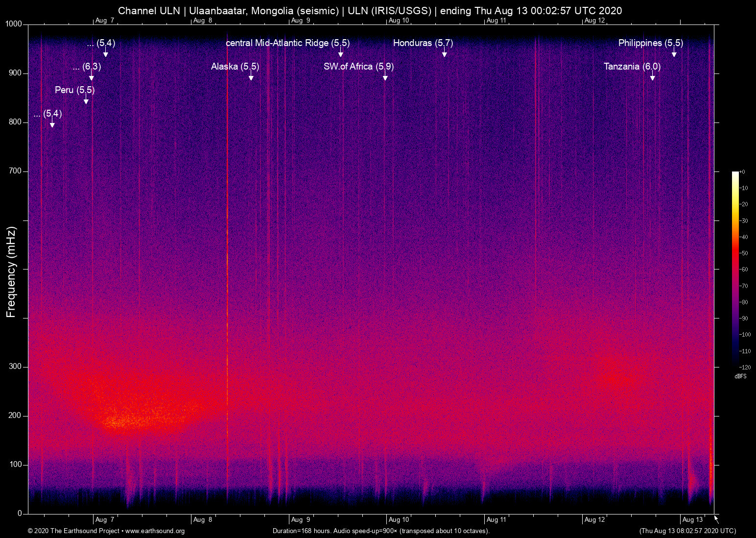Select the Honduras (5.7) event label
The width and height of the screenshot is (756, 538).
click(x=423, y=43)
